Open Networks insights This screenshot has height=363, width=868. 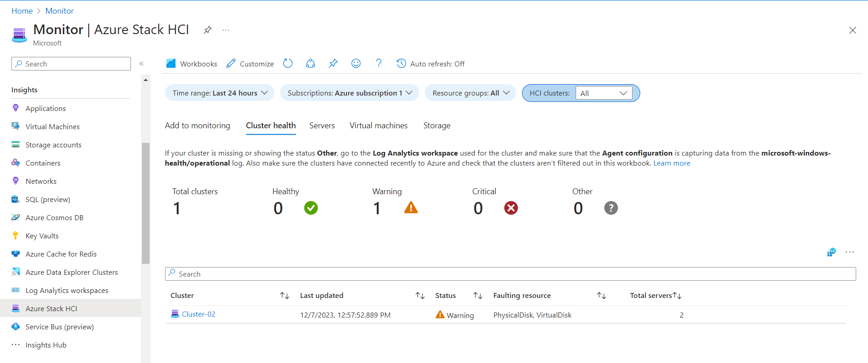point(41,181)
